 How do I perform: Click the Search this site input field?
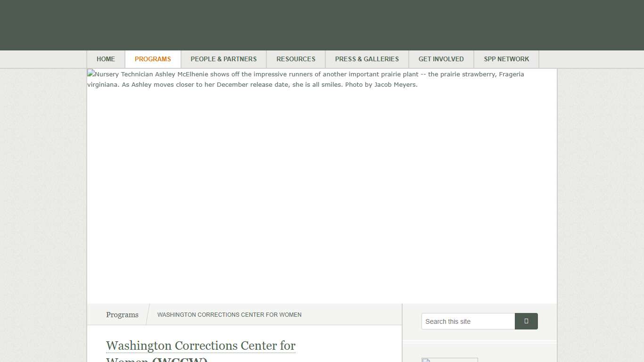(468, 321)
